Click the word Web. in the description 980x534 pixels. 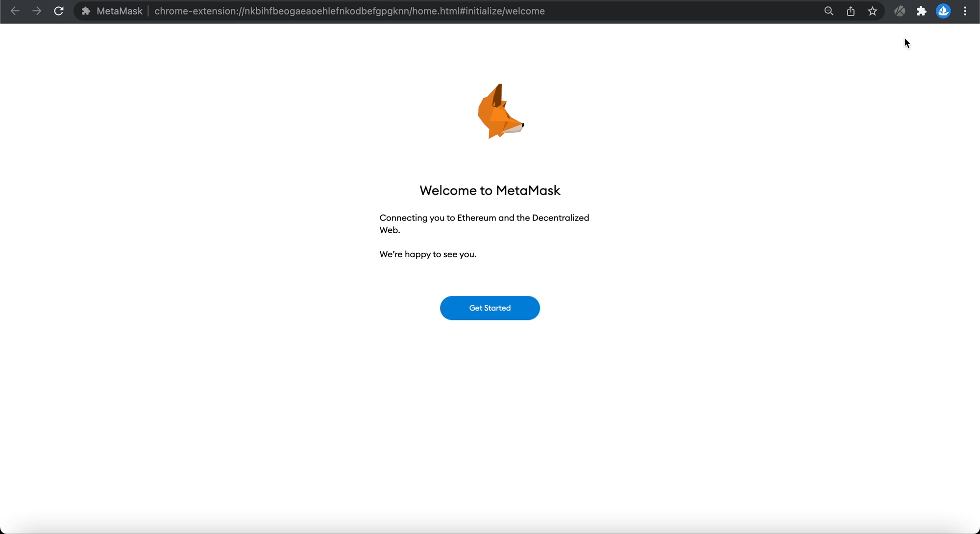coord(390,230)
